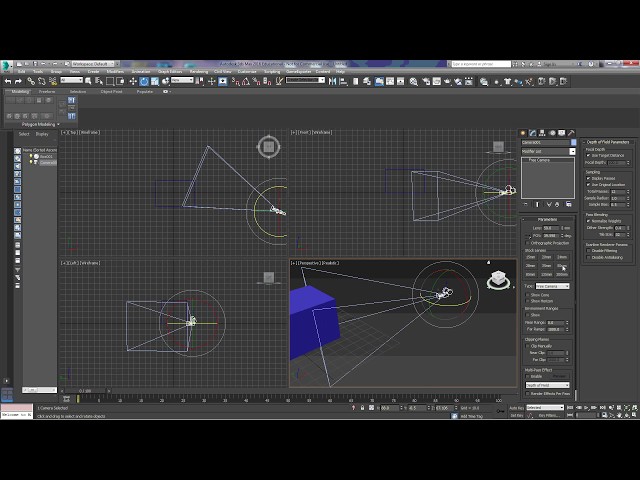
Task: Toggle Show Horizon checkbox
Action: pos(528,301)
